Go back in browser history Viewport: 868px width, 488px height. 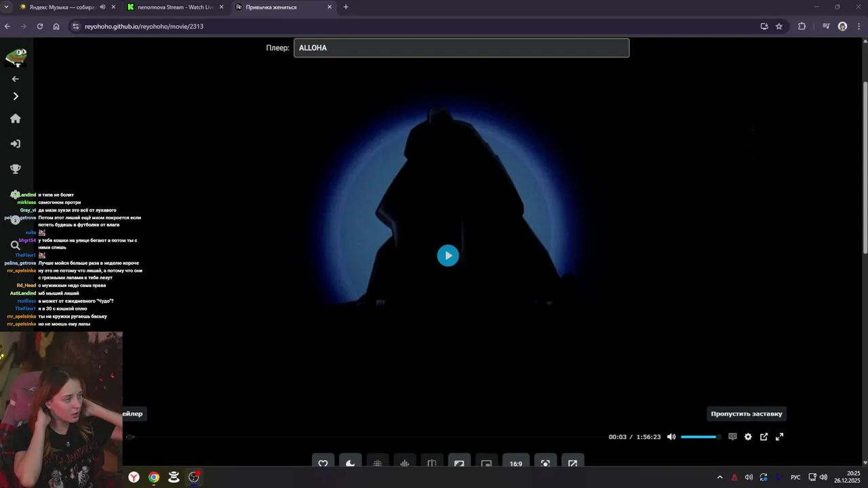tap(7, 26)
